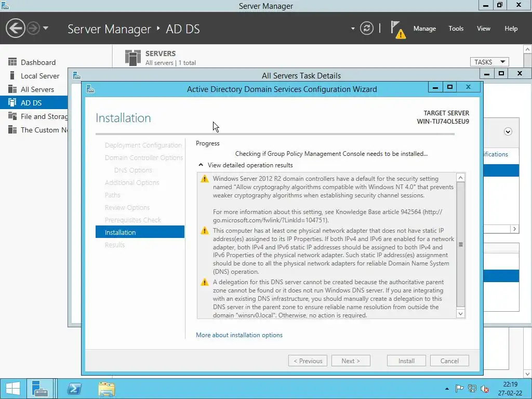Viewport: 532px width, 399px height.
Task: Click the AD DS Configuration Wizard title icon
Action: pyautogui.click(x=90, y=89)
